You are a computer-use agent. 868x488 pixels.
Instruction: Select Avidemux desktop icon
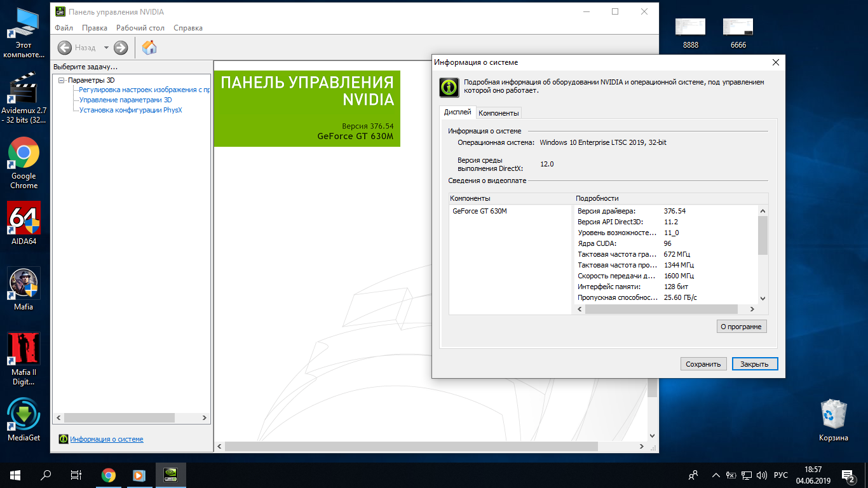(24, 98)
